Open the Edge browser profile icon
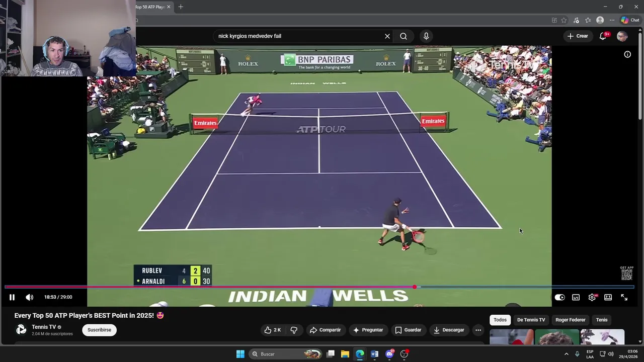The width and height of the screenshot is (644, 362). click(x=600, y=20)
